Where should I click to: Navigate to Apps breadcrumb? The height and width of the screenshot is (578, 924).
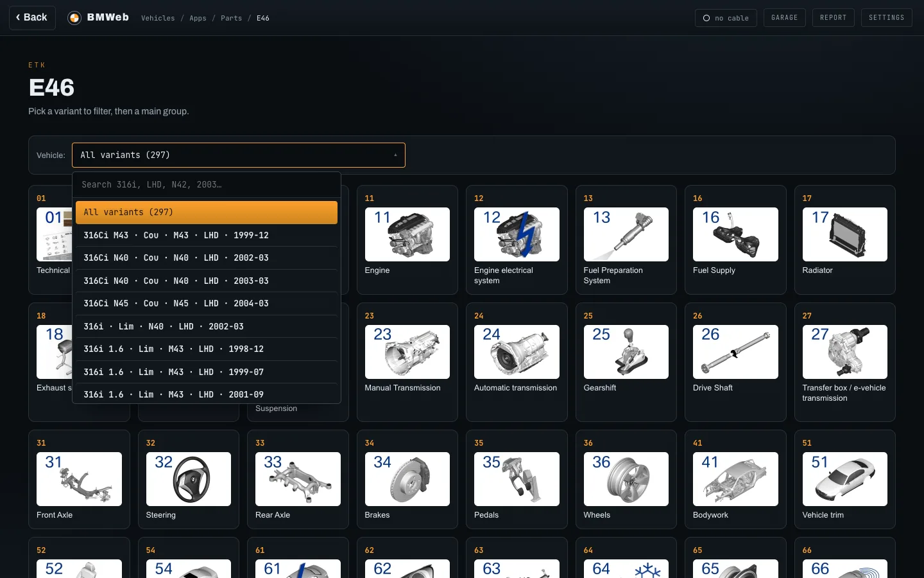coord(198,18)
